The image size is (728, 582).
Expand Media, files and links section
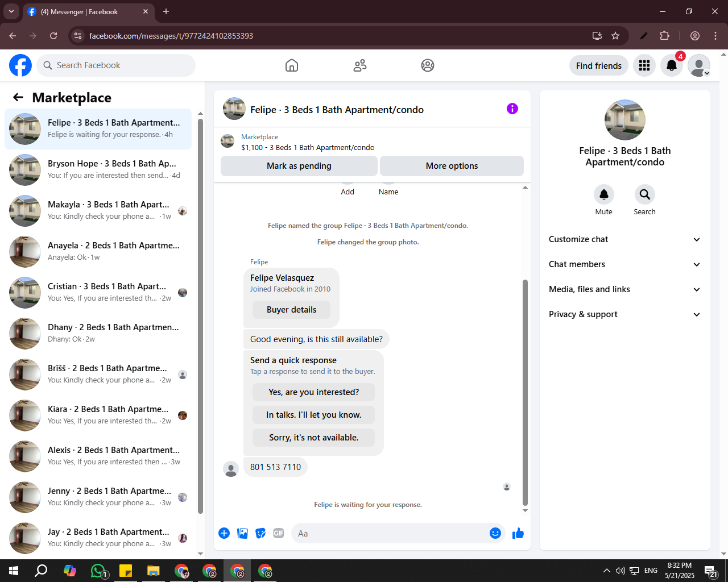(x=624, y=289)
